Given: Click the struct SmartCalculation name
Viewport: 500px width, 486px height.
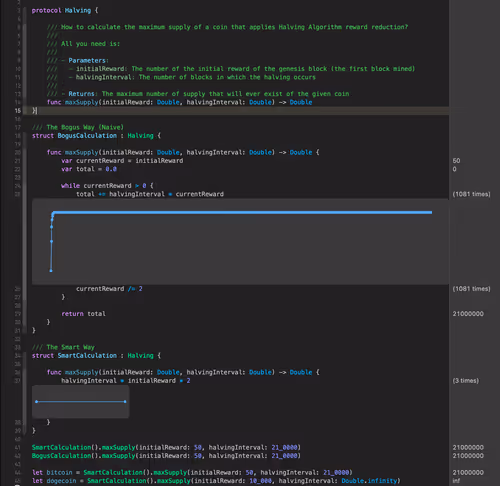Looking at the screenshot, I should (x=87, y=356).
